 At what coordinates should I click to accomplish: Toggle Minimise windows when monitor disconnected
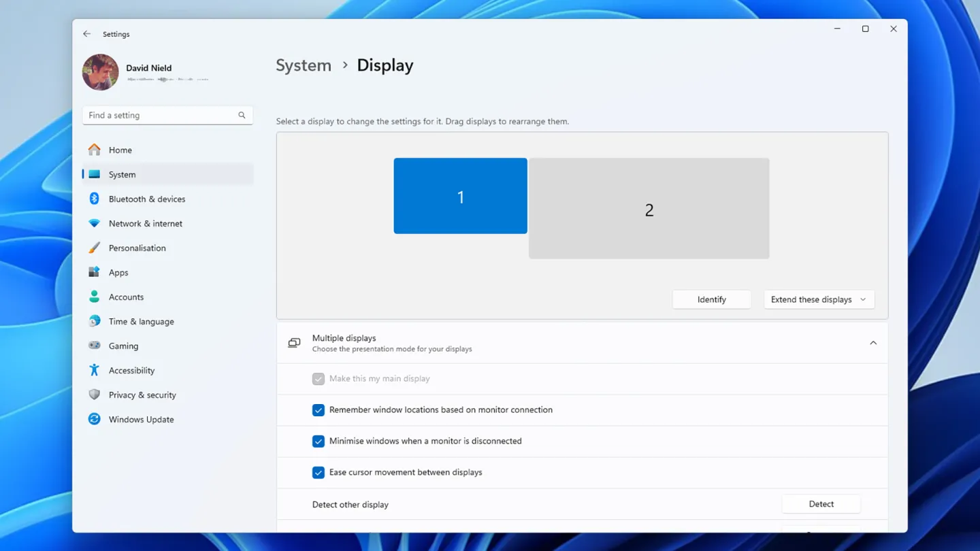coord(318,441)
